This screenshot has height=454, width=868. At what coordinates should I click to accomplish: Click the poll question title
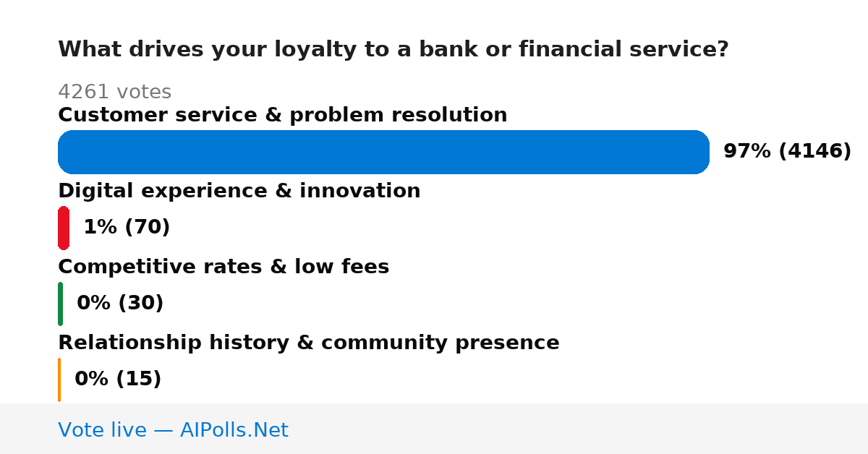click(x=393, y=50)
